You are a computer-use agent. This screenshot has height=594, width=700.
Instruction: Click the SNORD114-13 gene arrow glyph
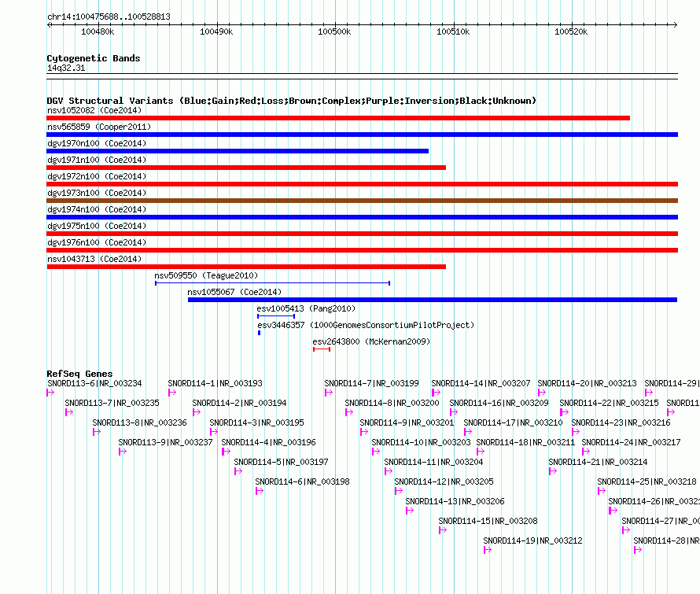click(410, 511)
